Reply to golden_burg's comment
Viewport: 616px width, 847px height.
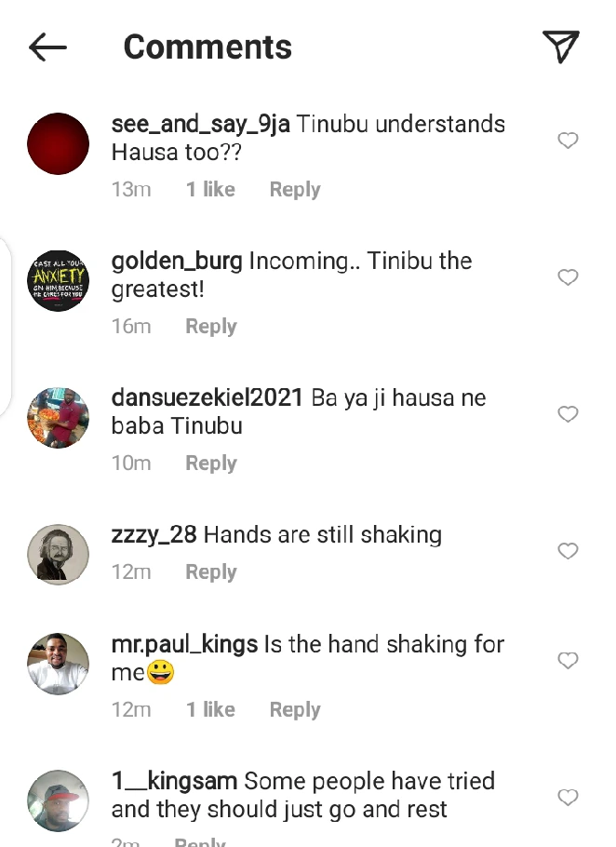click(x=211, y=327)
